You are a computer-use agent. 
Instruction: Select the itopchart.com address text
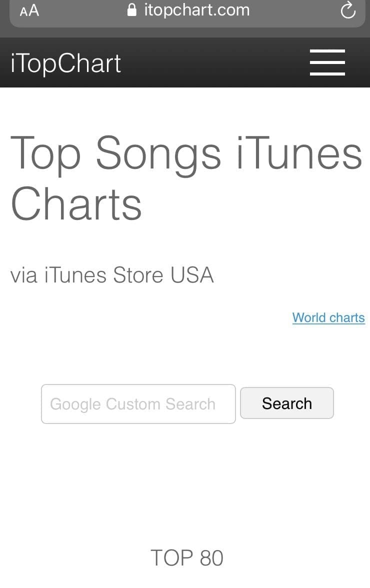point(197,10)
